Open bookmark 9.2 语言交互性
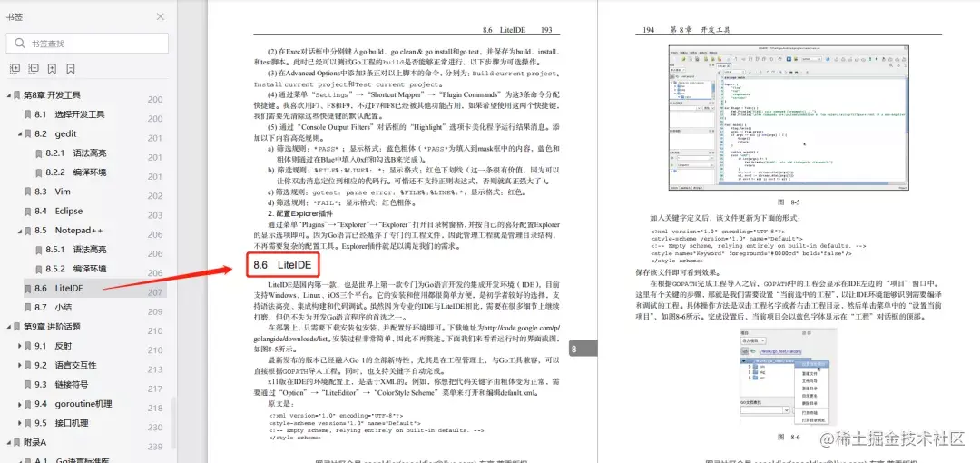The width and height of the screenshot is (980, 463). tap(65, 365)
